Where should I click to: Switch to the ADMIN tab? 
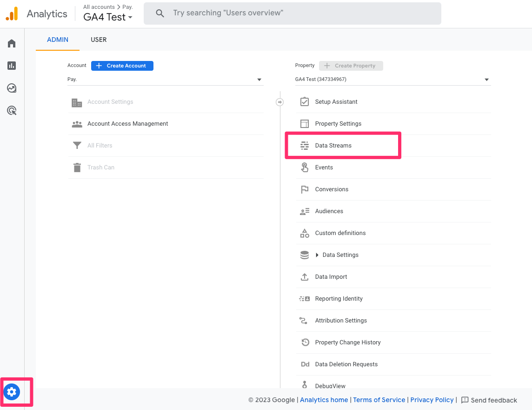point(57,40)
